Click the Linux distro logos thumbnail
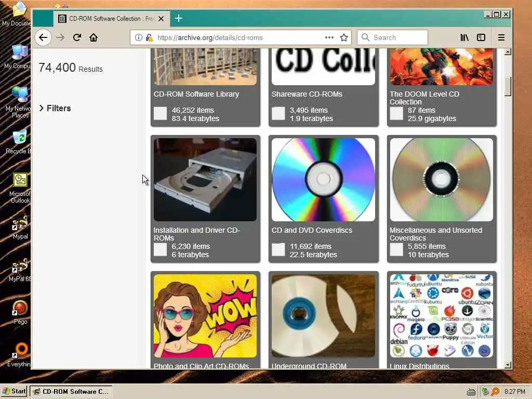The width and height of the screenshot is (532, 399). click(442, 316)
